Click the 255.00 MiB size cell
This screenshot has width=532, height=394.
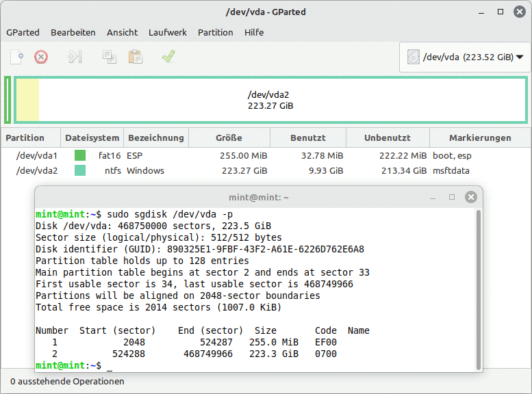243,156
